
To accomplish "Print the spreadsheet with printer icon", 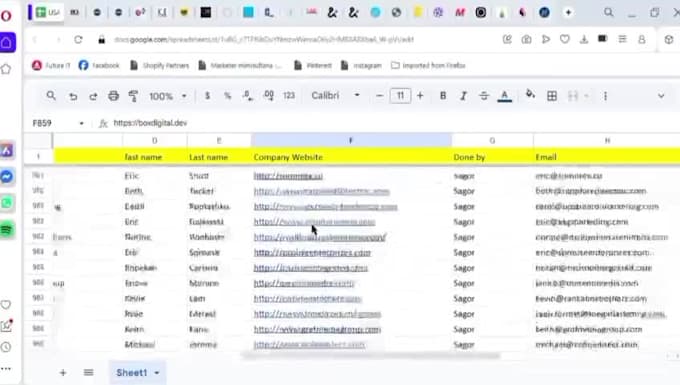I will click(113, 96).
